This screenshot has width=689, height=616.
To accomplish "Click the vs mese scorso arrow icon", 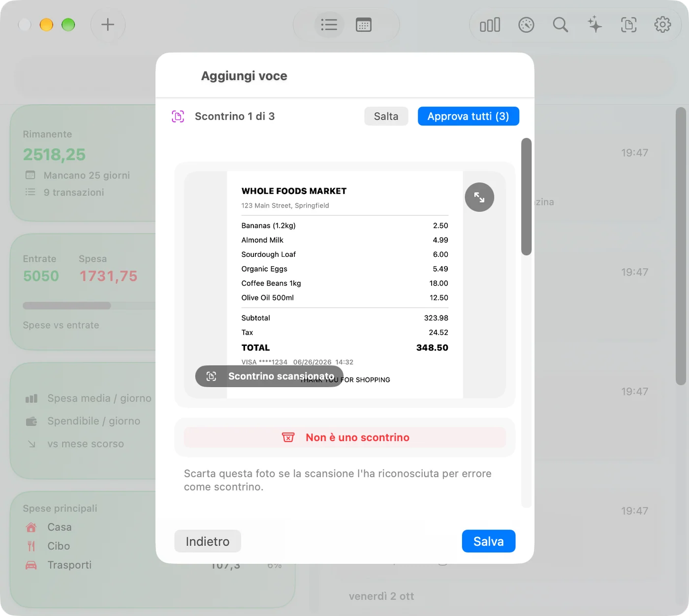I will [x=31, y=444].
